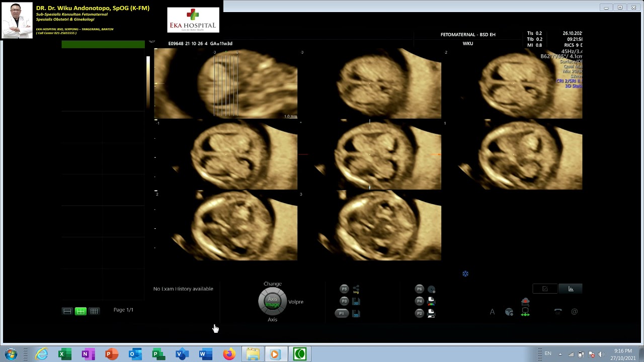Click the P6 record-to-disc button
This screenshot has width=644, height=362.
(419, 289)
